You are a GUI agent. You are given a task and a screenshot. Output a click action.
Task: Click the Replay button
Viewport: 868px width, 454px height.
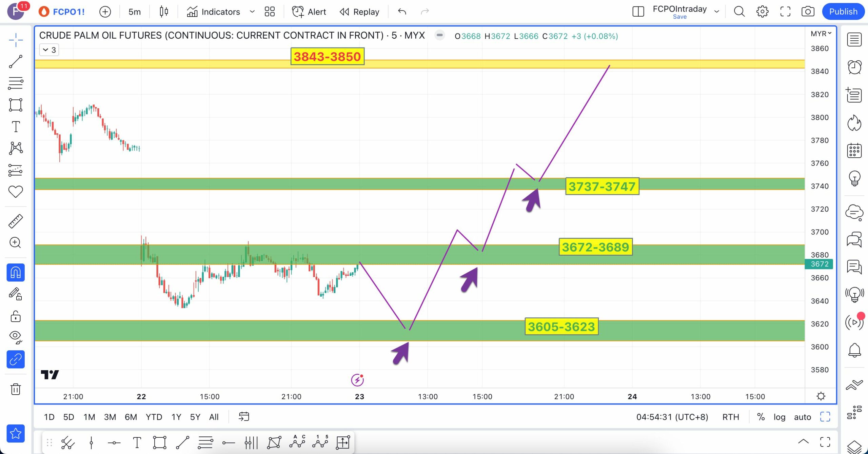359,12
